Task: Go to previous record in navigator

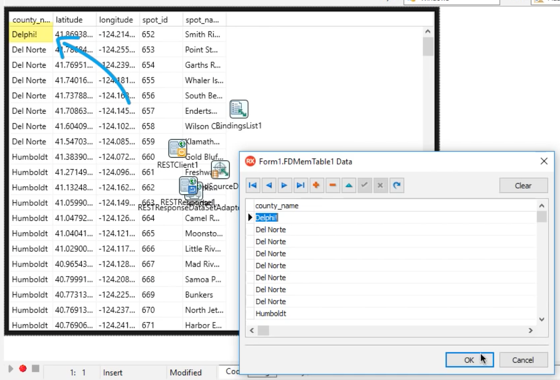Action: click(x=269, y=185)
